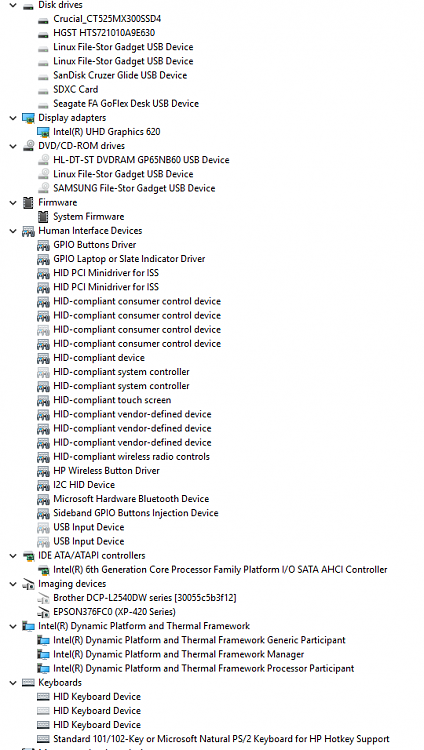Select SDXC Card under Disk drives
The image size is (424, 750).
(x=76, y=89)
